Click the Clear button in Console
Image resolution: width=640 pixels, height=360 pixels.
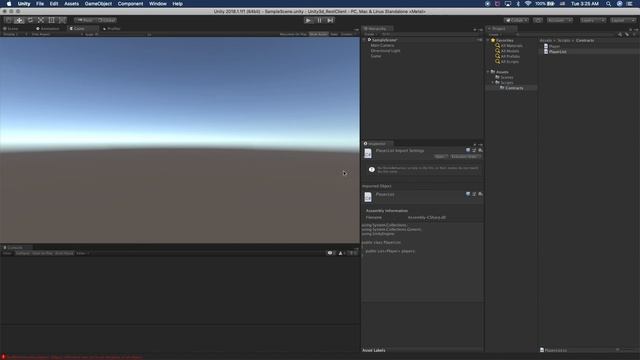pos(7,253)
